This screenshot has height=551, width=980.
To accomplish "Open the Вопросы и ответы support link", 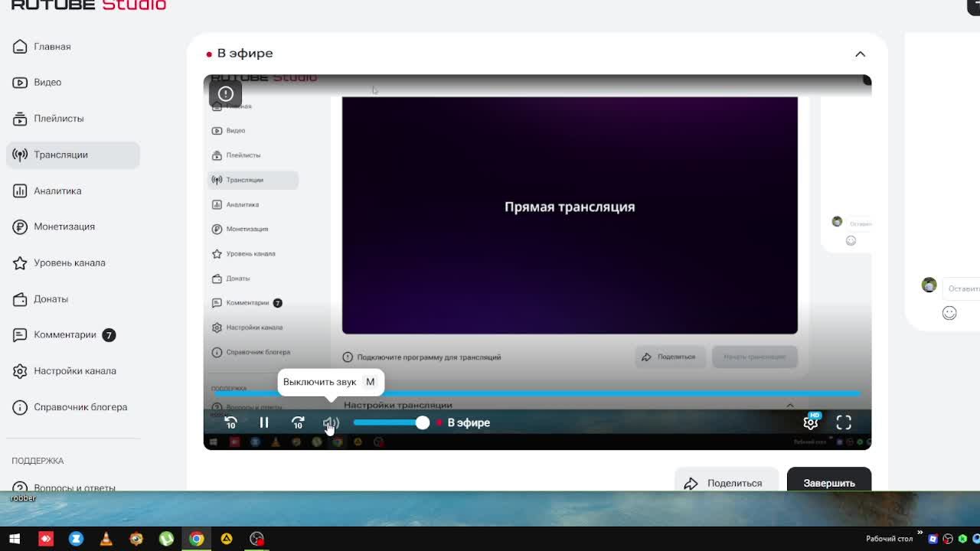I will 73,487.
